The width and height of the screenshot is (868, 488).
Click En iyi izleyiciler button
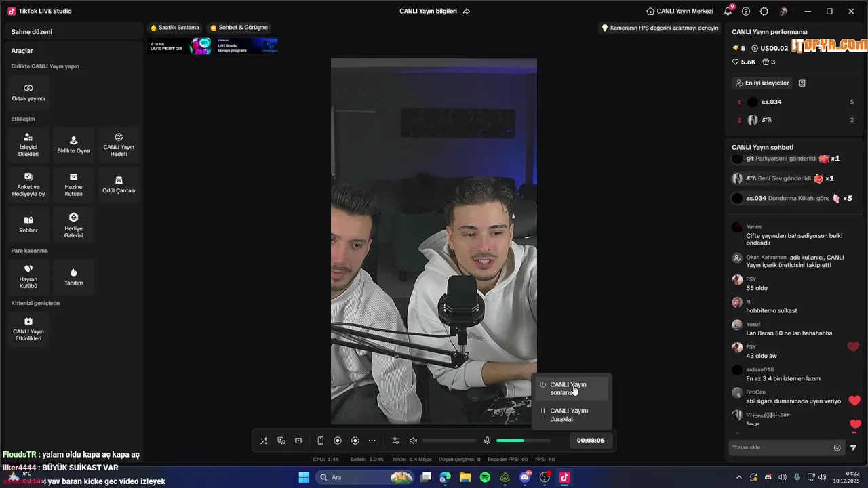pos(762,83)
